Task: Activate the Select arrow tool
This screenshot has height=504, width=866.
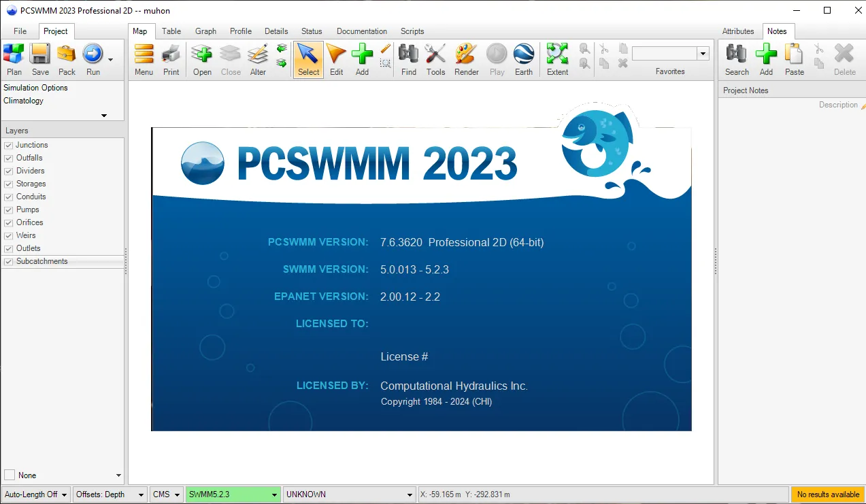Action: coord(308,60)
